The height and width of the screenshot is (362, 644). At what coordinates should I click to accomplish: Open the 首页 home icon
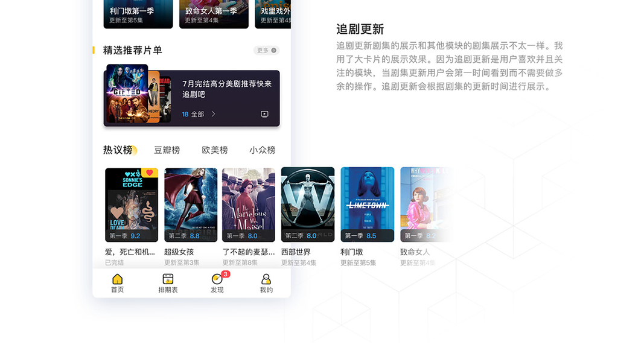[118, 279]
